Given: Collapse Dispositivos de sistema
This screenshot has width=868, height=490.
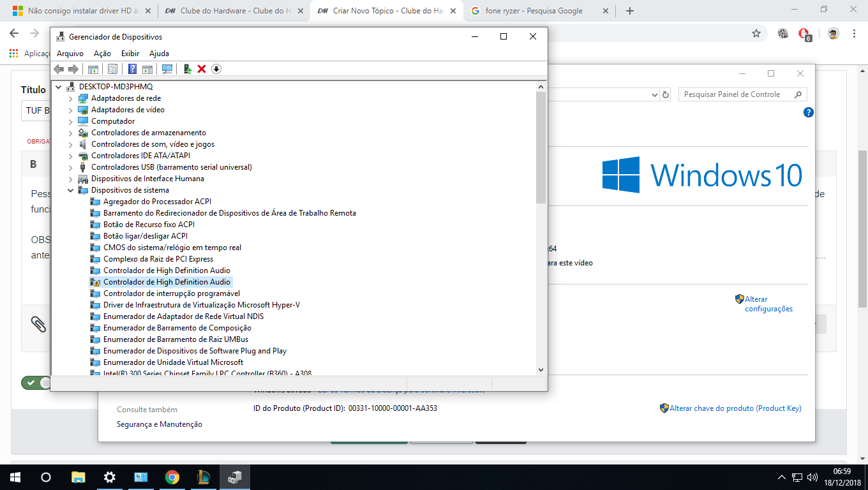Looking at the screenshot, I should (70, 190).
